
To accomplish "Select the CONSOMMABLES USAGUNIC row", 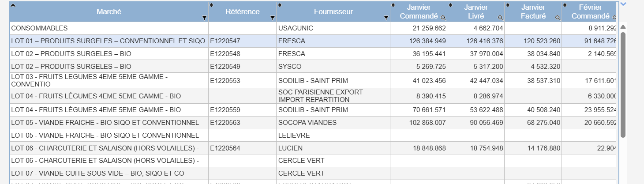I will 313,28.
